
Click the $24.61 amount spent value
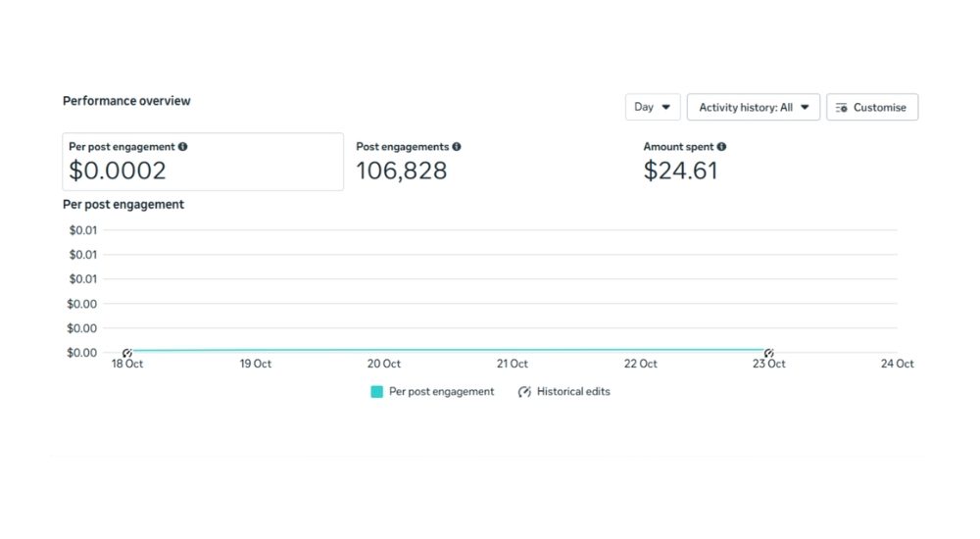(680, 171)
